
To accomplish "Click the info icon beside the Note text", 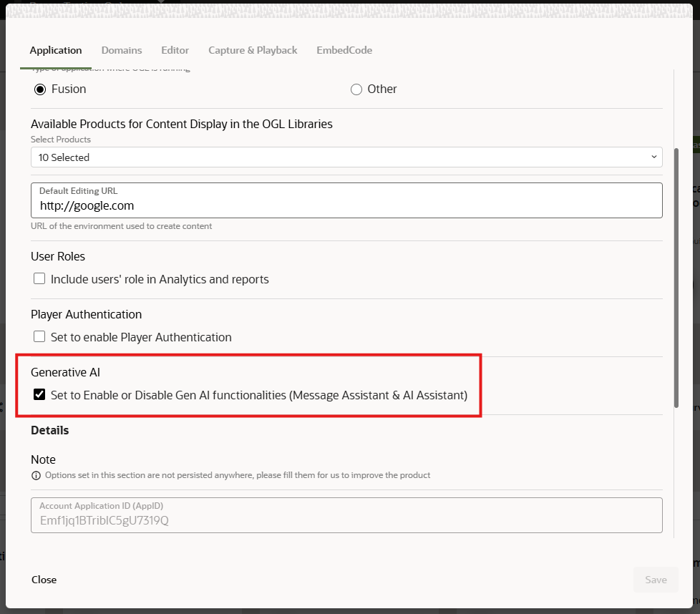I will pyautogui.click(x=36, y=475).
